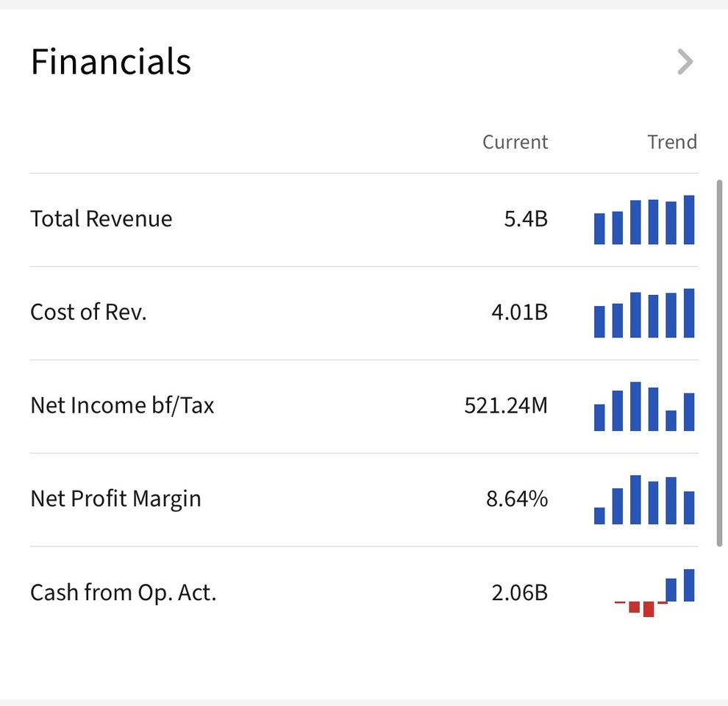Choose the Net Profit Margin label
The image size is (728, 706).
click(115, 499)
